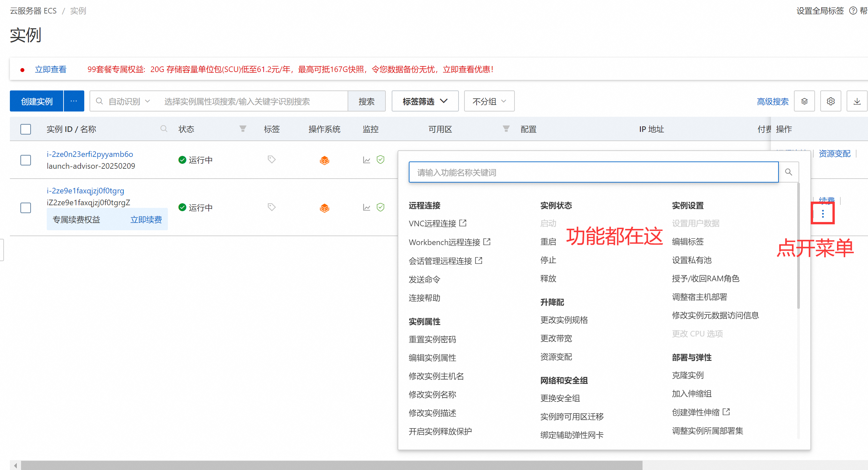This screenshot has height=470, width=868.
Task: Check the box for instance i-2ze9e1faxqjzj0f0tgrg
Action: [x=26, y=208]
